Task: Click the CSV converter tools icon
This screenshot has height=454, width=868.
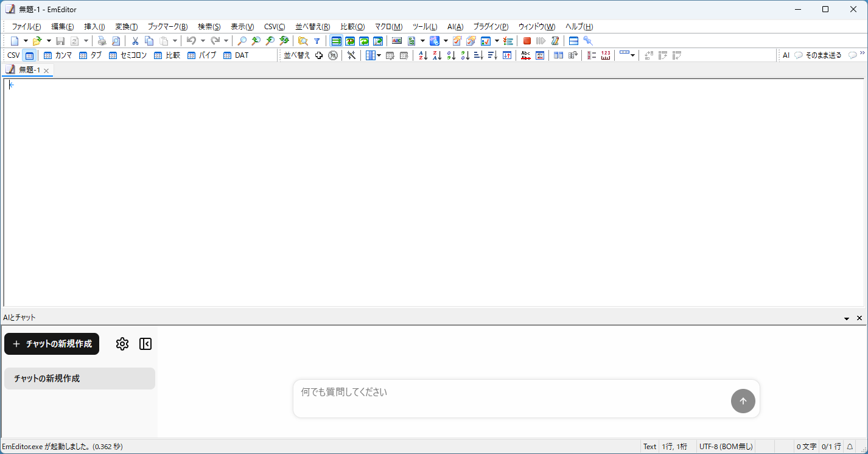Action: [x=351, y=55]
